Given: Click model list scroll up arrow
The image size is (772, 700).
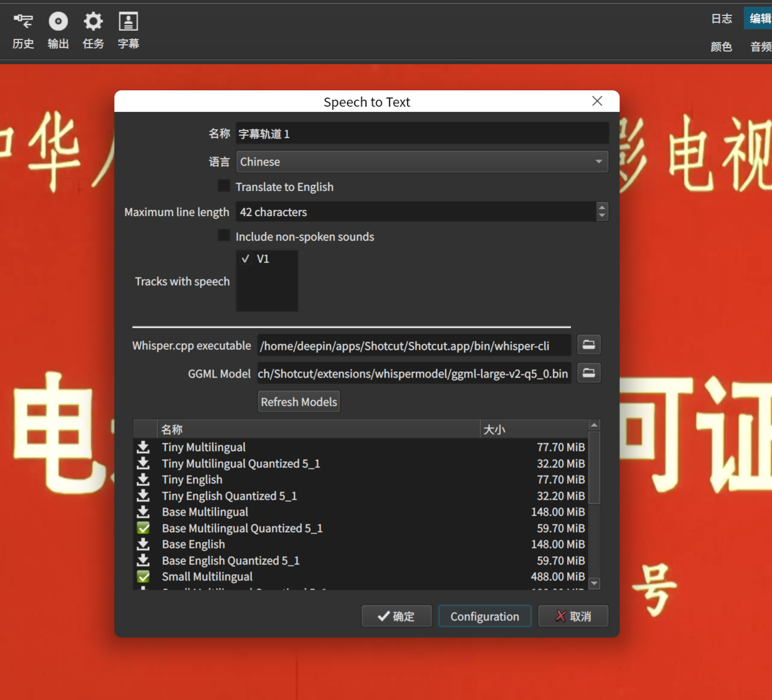Looking at the screenshot, I should (x=594, y=425).
